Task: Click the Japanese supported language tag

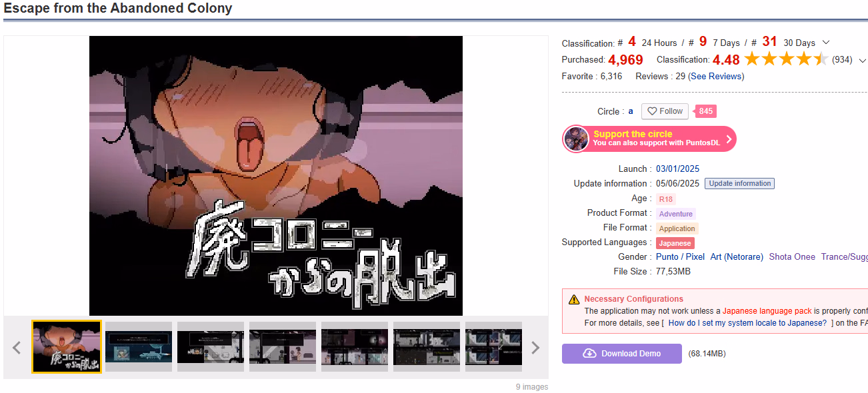Action: pyautogui.click(x=675, y=243)
